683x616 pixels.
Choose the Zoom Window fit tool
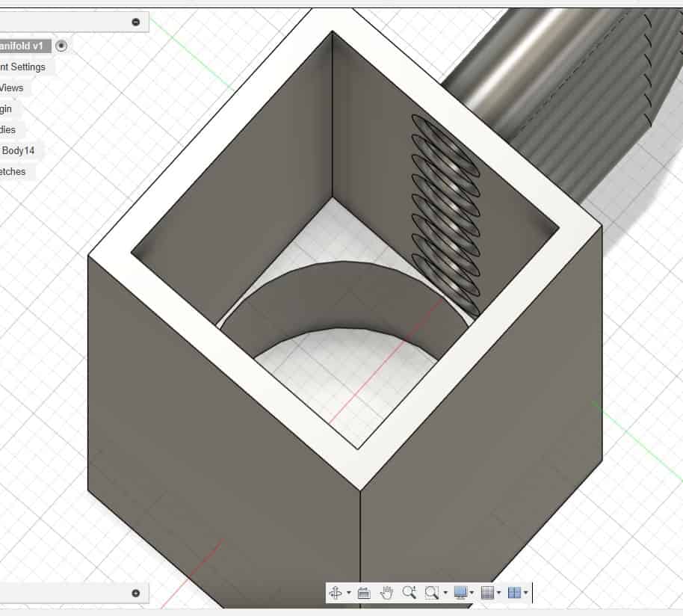pos(431,593)
